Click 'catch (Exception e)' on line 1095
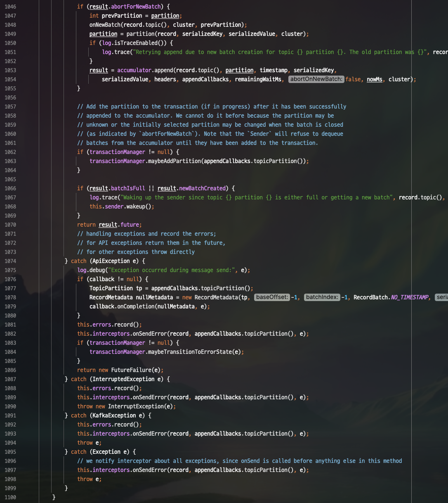448x503 pixels. point(100,452)
